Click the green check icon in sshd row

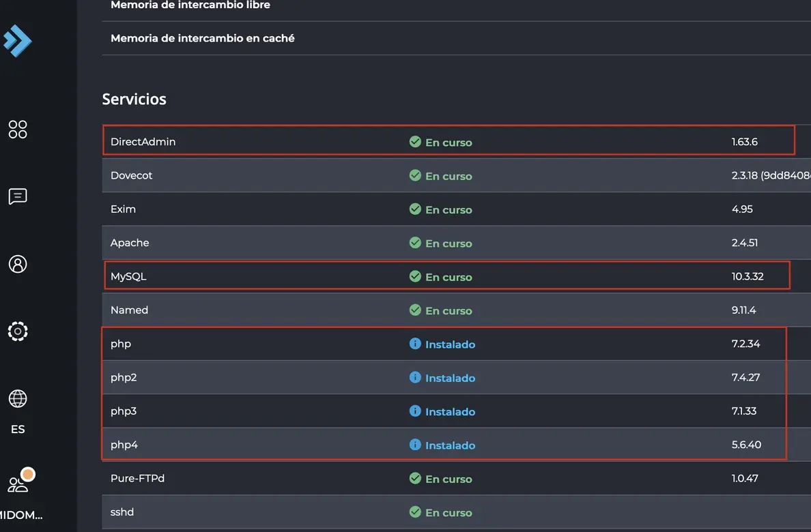pos(415,512)
